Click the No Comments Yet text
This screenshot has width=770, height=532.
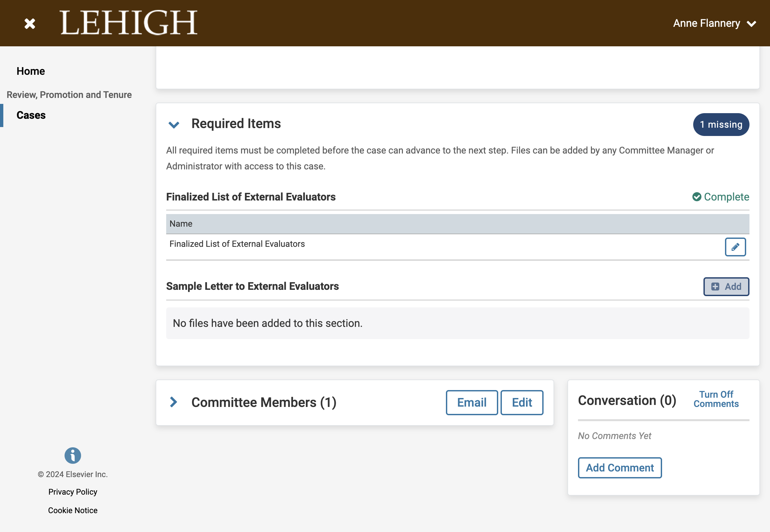pyautogui.click(x=614, y=436)
